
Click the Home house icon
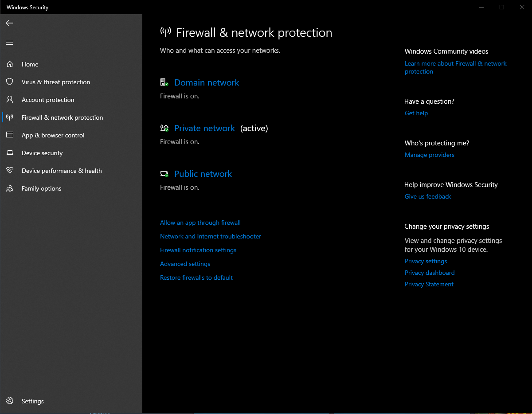10,64
